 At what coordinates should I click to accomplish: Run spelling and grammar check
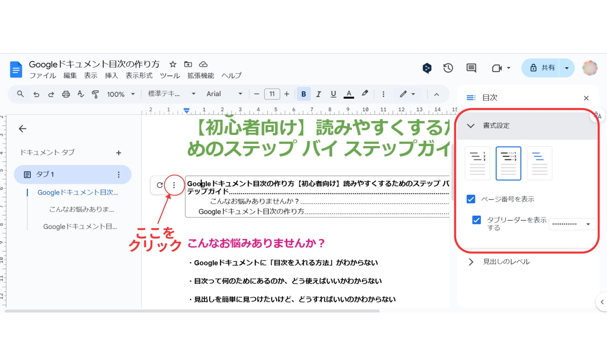(x=81, y=94)
